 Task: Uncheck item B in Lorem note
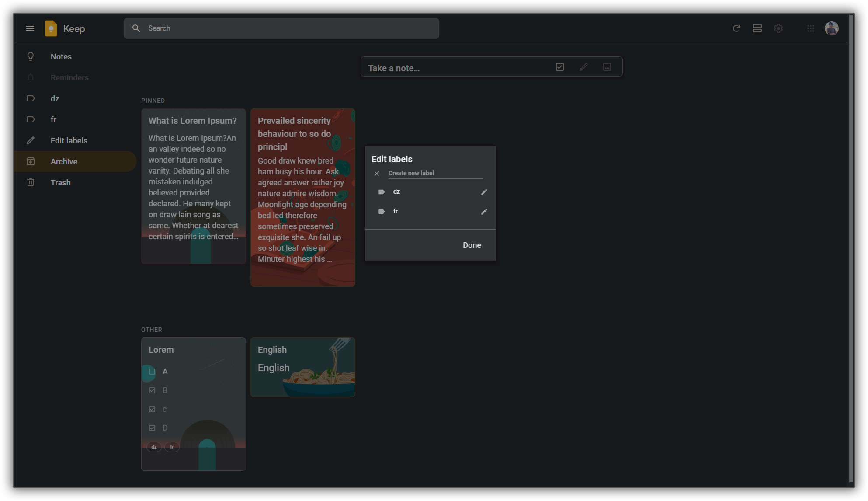[152, 390]
